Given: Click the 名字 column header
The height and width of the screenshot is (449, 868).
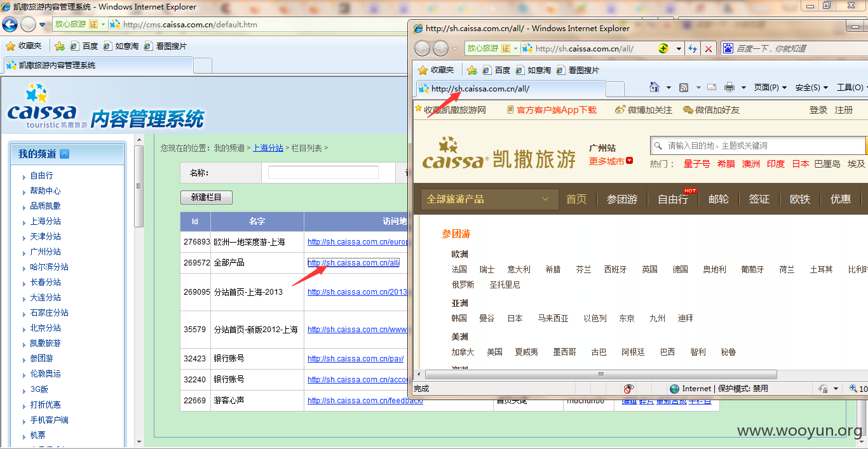Looking at the screenshot, I should (x=257, y=222).
